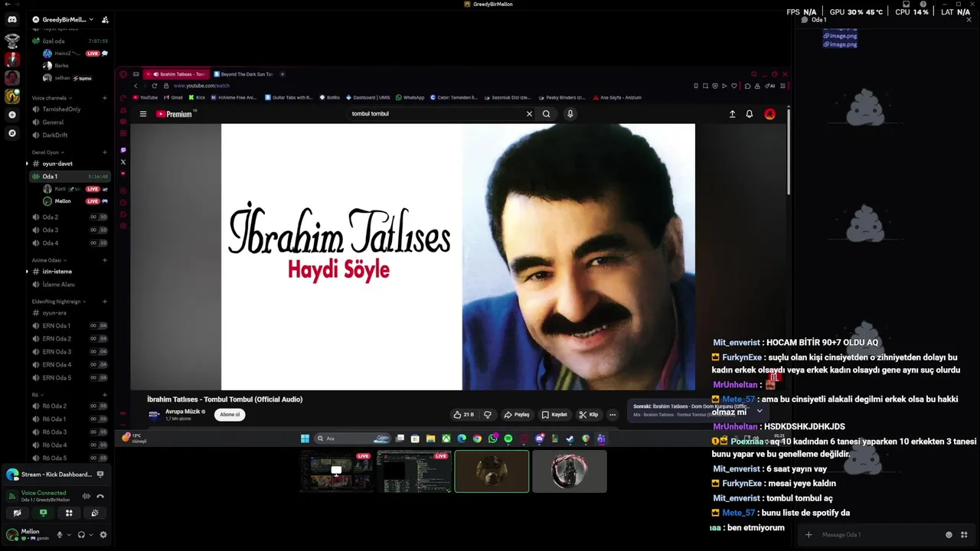Open the Kick bookmark
Screen dimensions: 980x551
click(197, 97)
